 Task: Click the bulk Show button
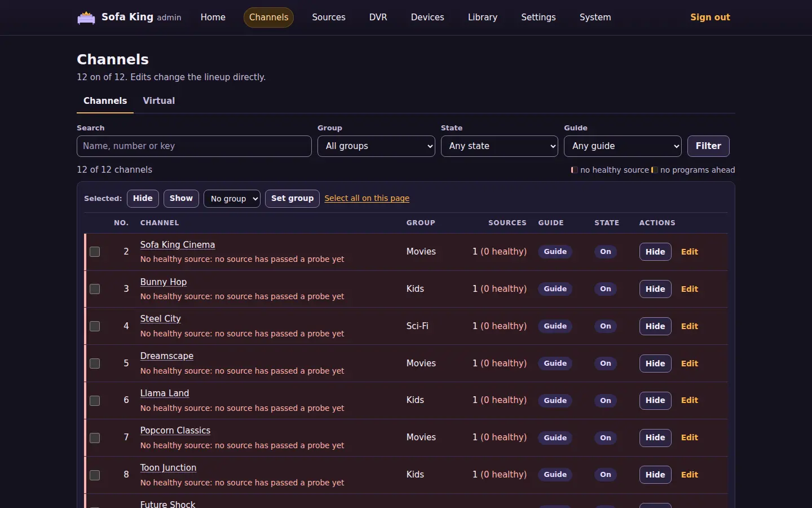(181, 199)
